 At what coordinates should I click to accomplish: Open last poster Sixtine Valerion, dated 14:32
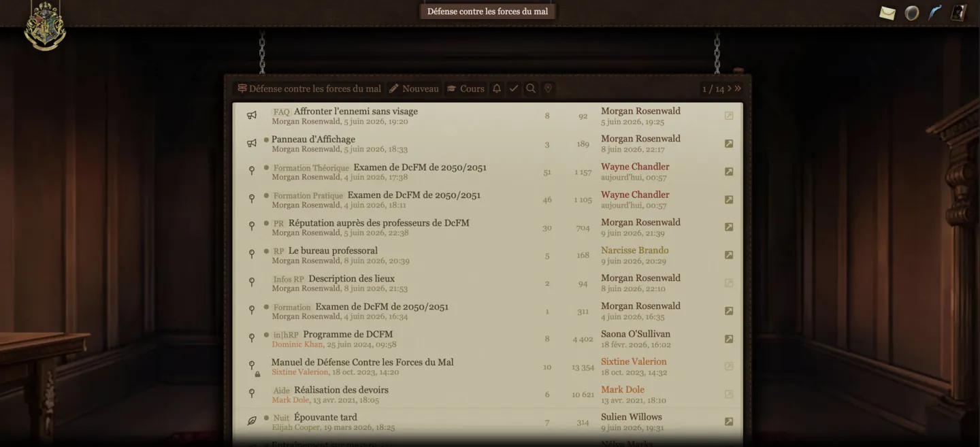coord(634,362)
